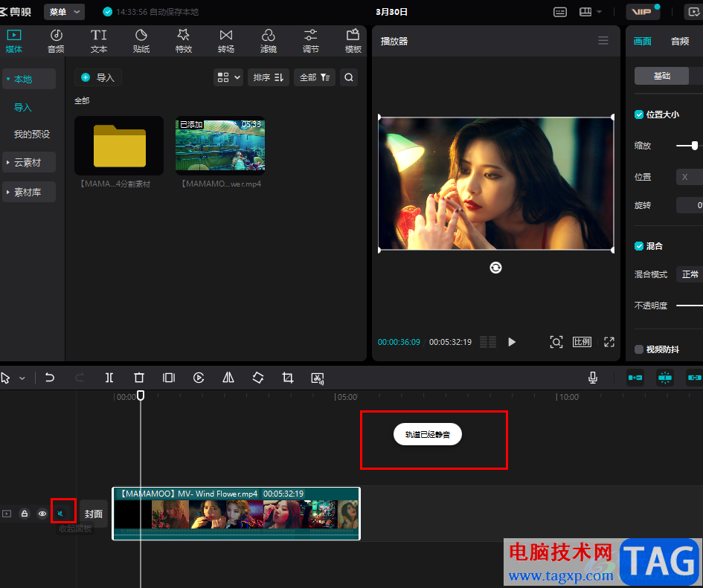Split the clip at the playhead
Viewport: 703px width, 588px height.
109,378
